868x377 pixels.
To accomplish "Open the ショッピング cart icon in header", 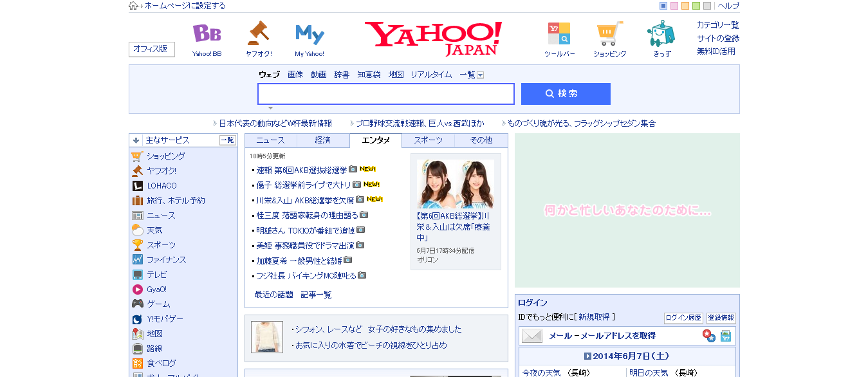I will pos(609,33).
